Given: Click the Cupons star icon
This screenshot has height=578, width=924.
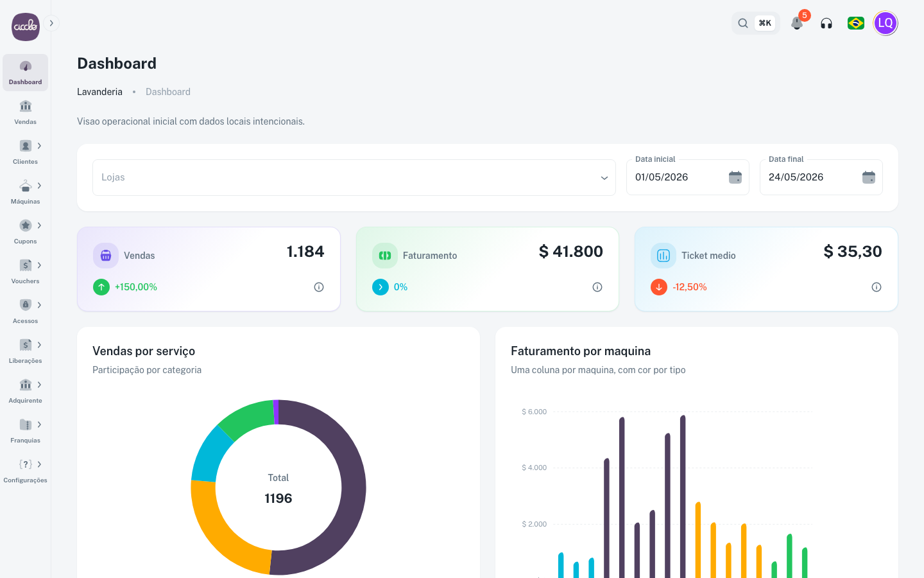Looking at the screenshot, I should tap(26, 225).
